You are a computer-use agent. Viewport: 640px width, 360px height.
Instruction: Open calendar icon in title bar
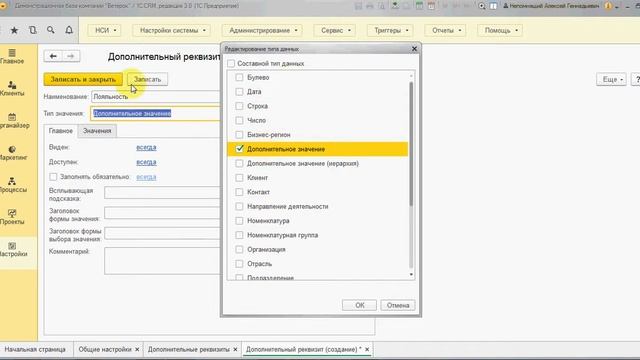[431, 6]
